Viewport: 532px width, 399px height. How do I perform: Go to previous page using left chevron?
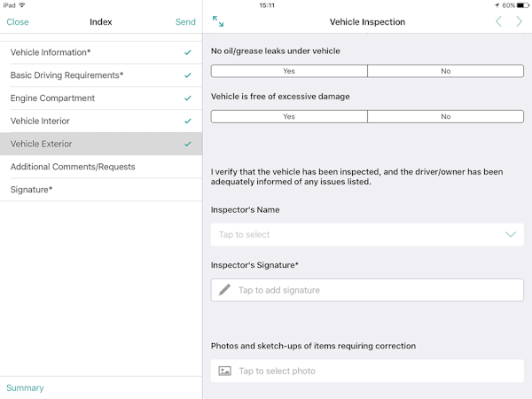498,21
